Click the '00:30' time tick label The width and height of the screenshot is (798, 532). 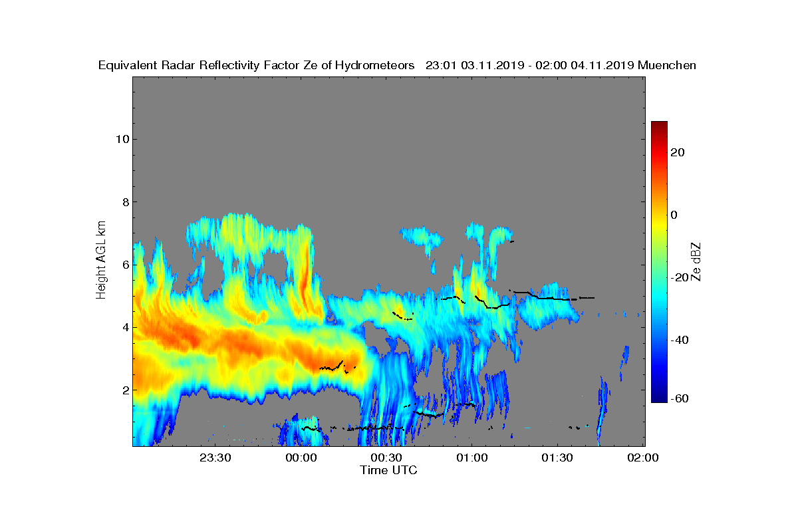click(386, 458)
